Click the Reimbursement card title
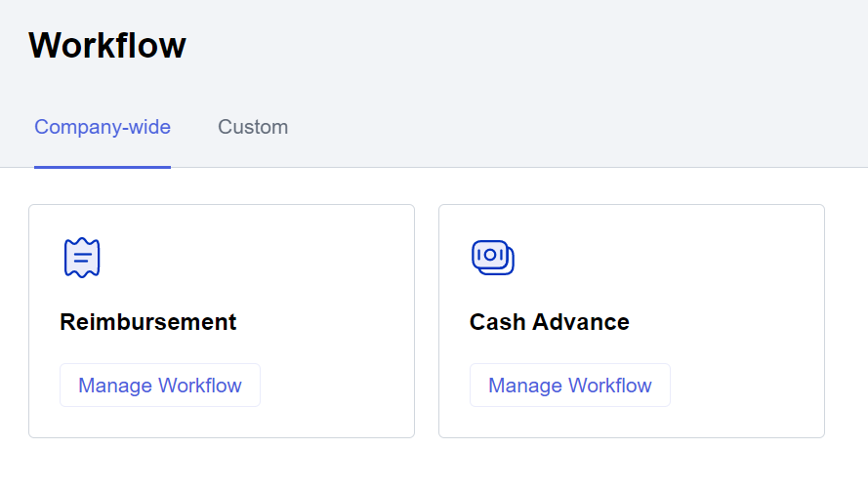868x489 pixels. pos(147,322)
